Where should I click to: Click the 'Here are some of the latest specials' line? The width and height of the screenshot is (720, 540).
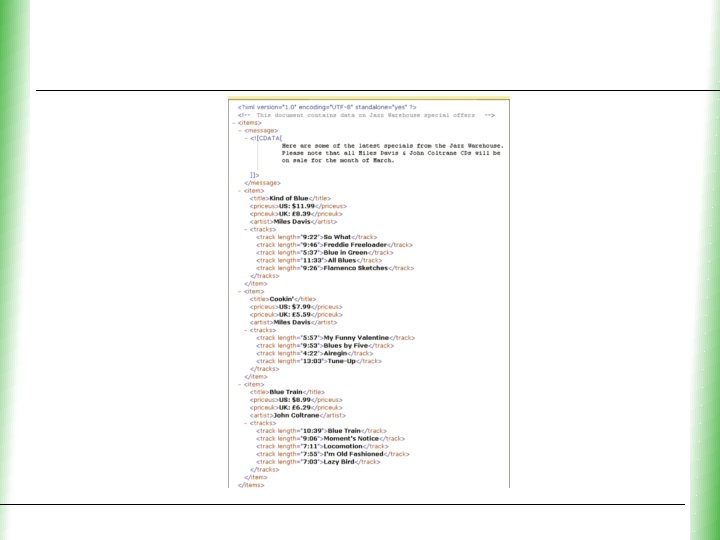coord(393,146)
